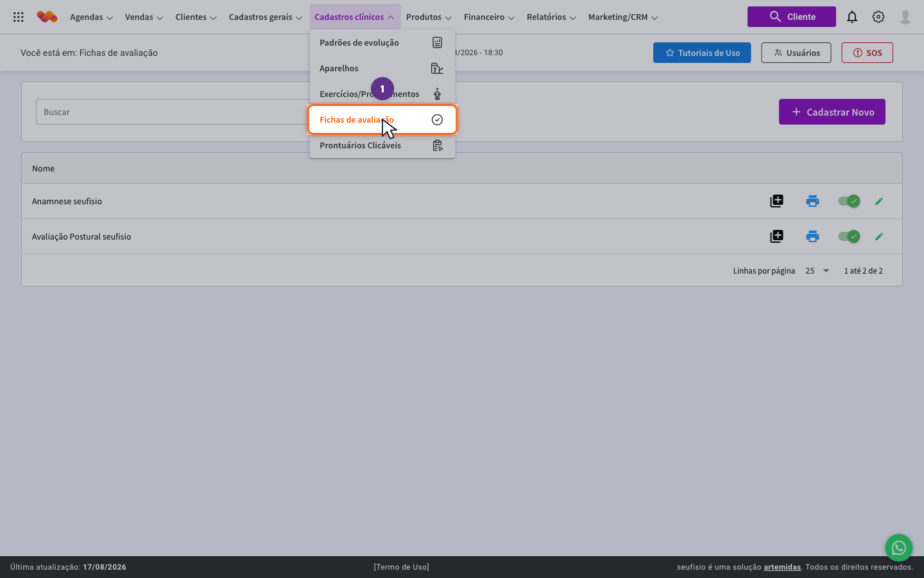Click the user profile avatar
This screenshot has height=578, width=924.
905,17
